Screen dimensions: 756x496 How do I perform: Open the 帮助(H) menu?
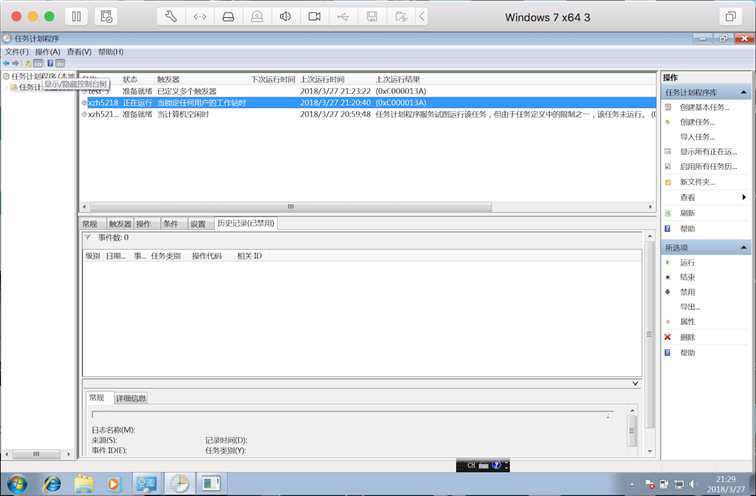(111, 52)
